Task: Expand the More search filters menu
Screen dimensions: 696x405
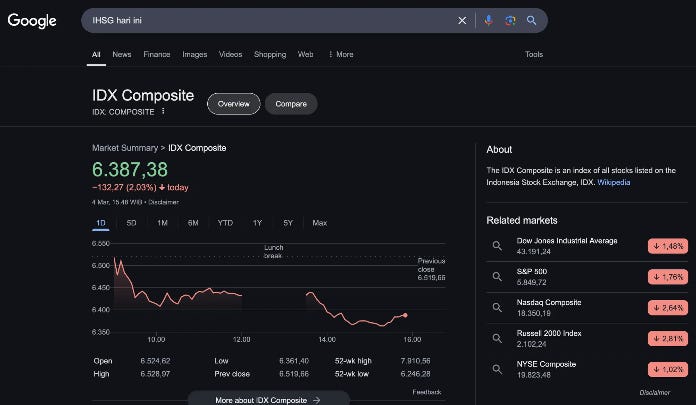Action: tap(341, 54)
